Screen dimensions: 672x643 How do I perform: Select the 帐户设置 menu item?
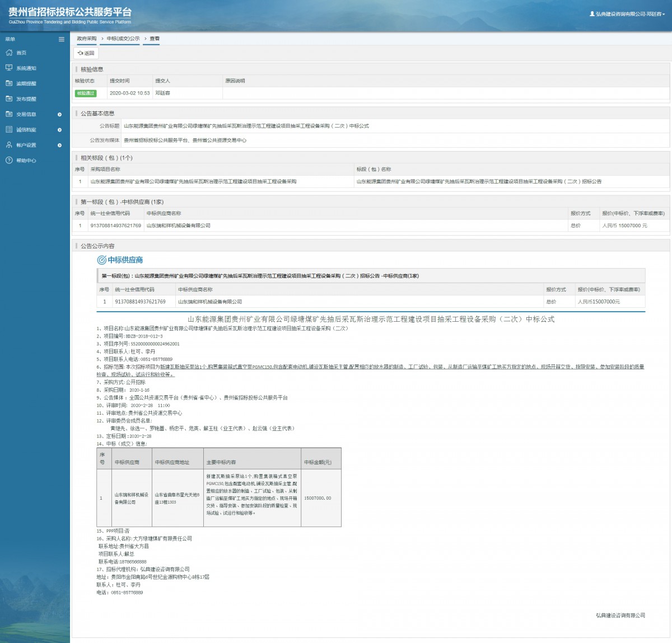point(26,145)
